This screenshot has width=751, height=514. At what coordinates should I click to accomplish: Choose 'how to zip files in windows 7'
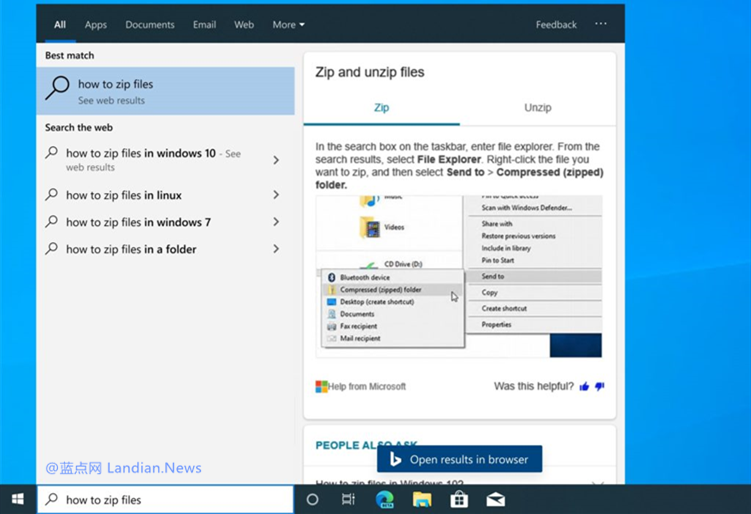[x=165, y=222]
